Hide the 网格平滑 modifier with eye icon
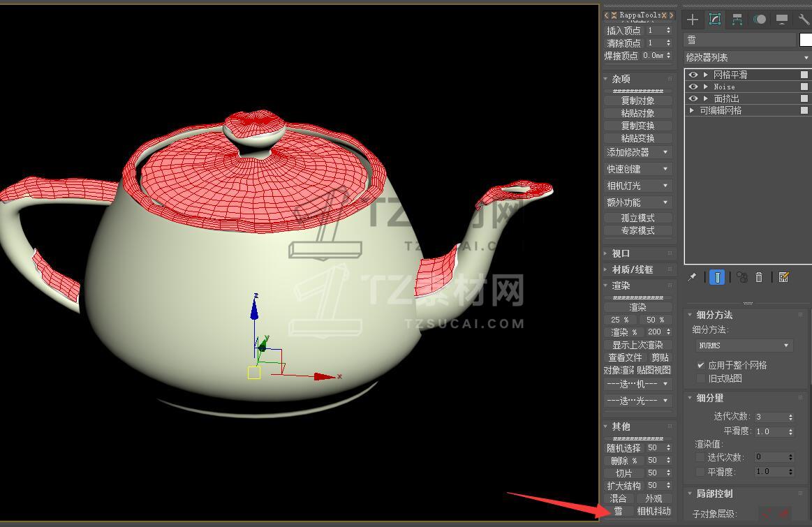The width and height of the screenshot is (812, 527). coord(693,75)
